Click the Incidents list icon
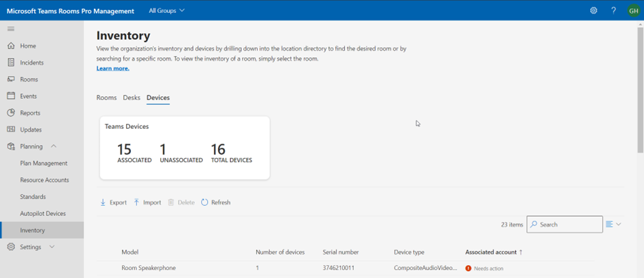Viewport: 644px width, 278px height. (x=11, y=63)
